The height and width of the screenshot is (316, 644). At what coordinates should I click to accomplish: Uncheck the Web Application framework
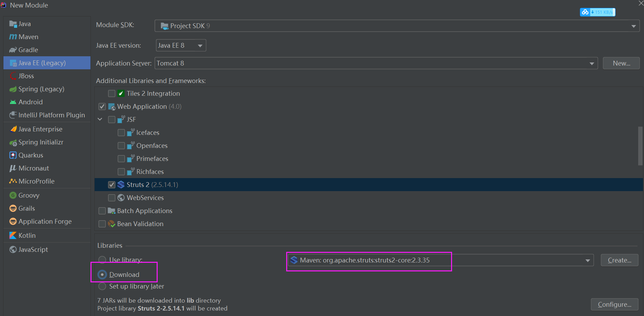pyautogui.click(x=102, y=106)
